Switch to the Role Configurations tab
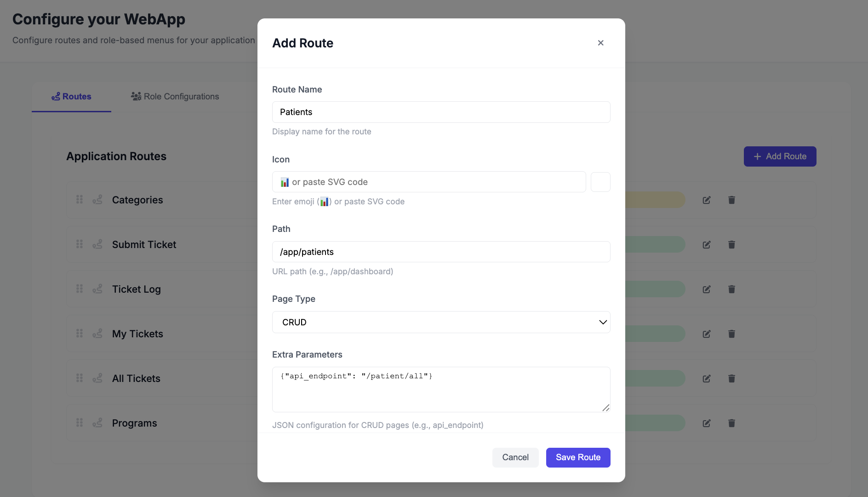The height and width of the screenshot is (497, 868). coord(175,97)
